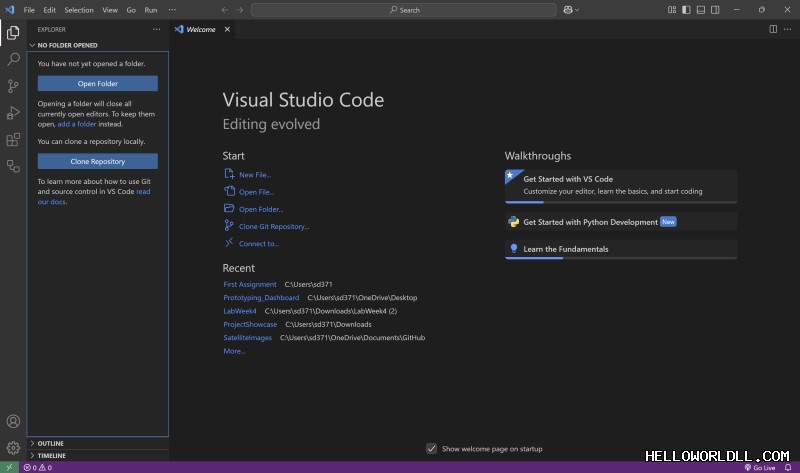Go back using the navigation arrow

coord(225,10)
